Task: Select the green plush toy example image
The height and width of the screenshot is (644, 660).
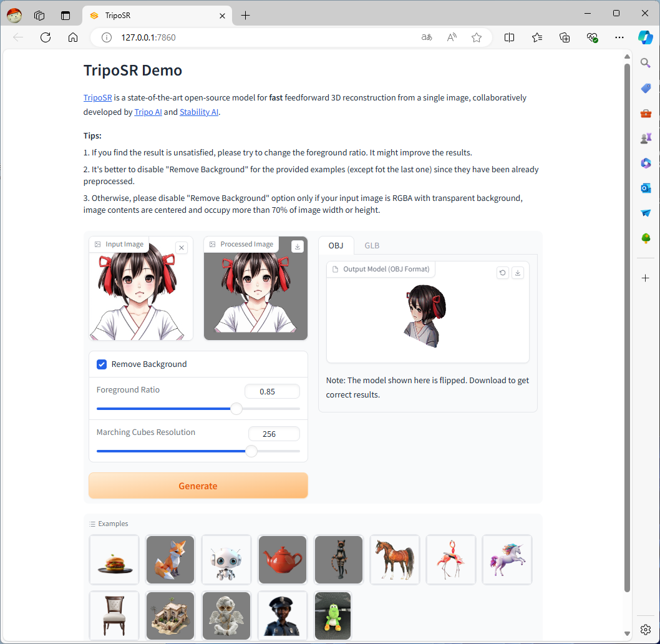Action: [333, 616]
